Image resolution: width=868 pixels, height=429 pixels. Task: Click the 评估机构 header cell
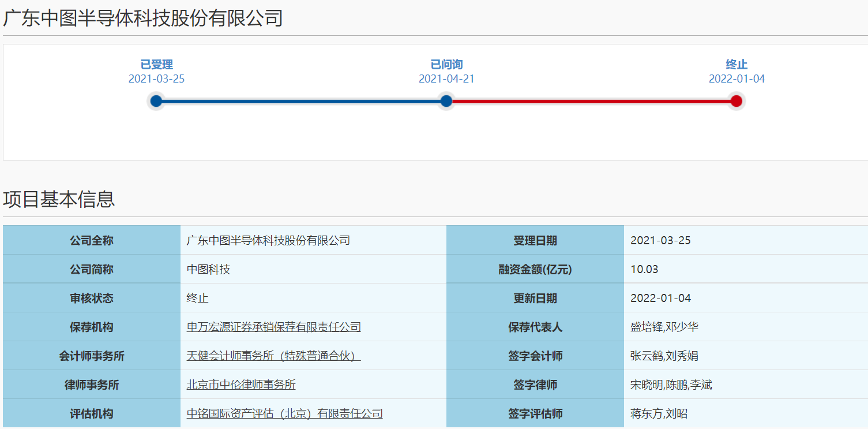[x=92, y=413]
